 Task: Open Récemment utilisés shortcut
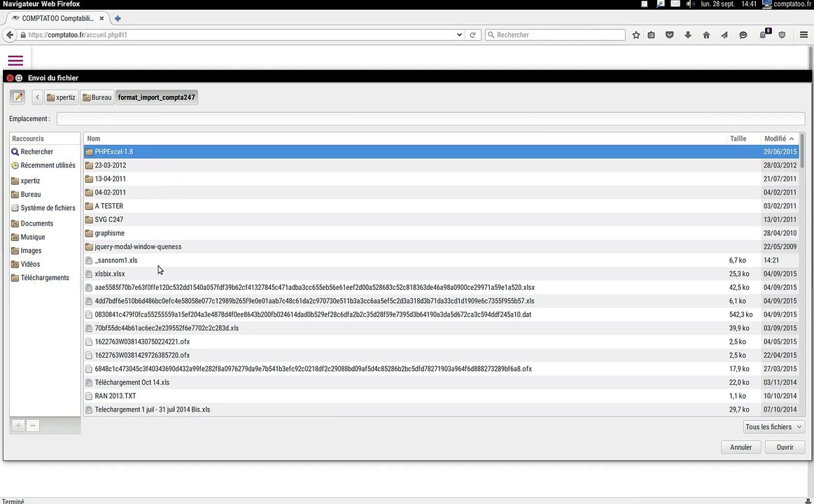(43, 165)
